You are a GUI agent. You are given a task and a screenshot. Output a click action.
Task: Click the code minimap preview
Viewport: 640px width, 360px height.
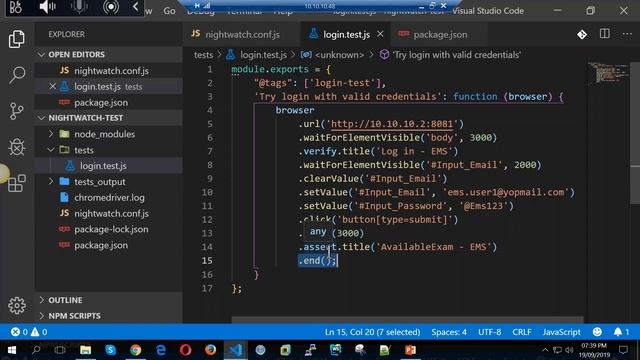608,73
